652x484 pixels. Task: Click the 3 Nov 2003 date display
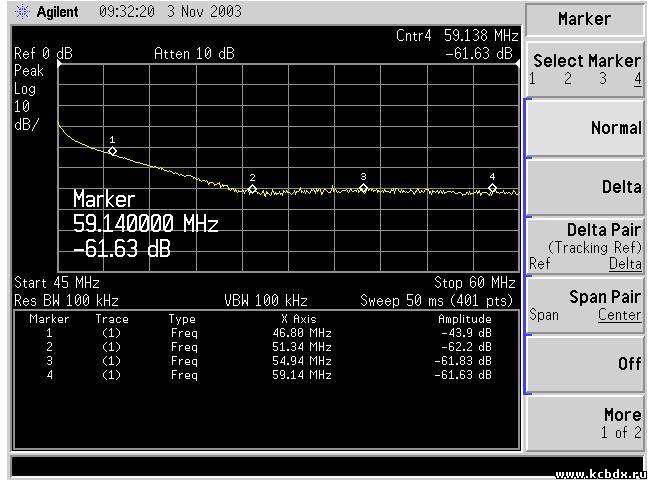point(205,12)
